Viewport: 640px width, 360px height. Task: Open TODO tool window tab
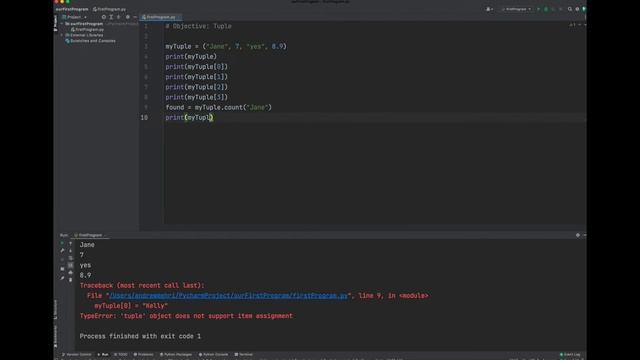(121, 354)
